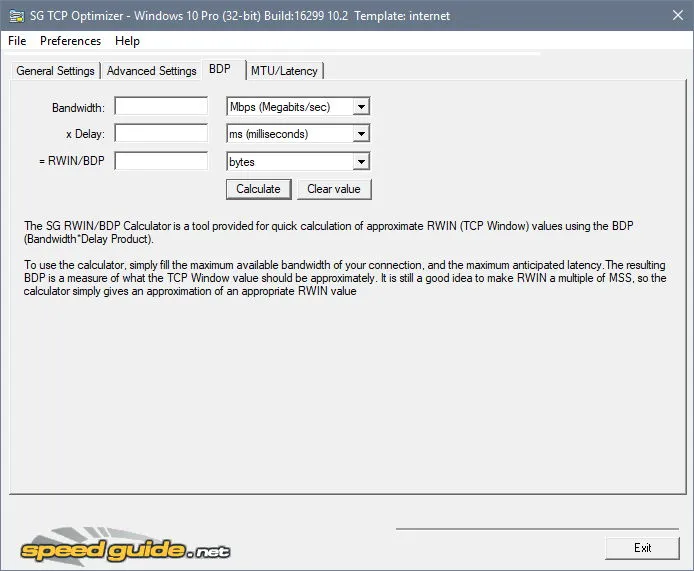This screenshot has width=694, height=571.
Task: Switch to the Advanced Settings tab
Action: pyautogui.click(x=151, y=71)
